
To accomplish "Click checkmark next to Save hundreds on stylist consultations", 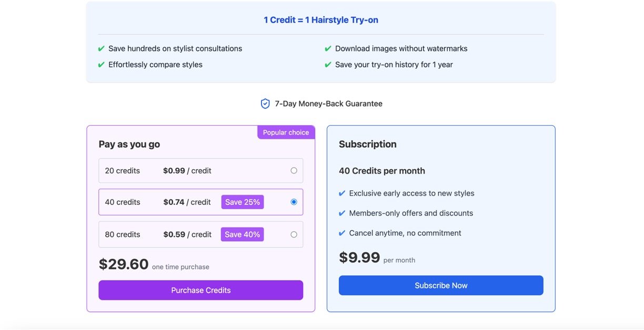I will tap(101, 49).
